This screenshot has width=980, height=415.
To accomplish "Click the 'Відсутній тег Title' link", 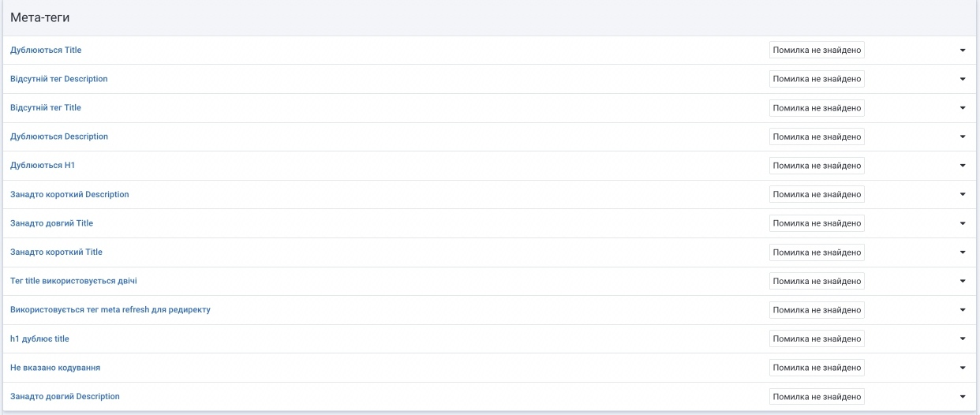I will 46,108.
